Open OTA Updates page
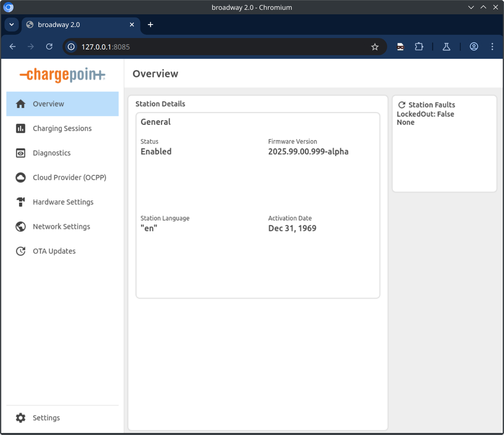 pos(62,251)
